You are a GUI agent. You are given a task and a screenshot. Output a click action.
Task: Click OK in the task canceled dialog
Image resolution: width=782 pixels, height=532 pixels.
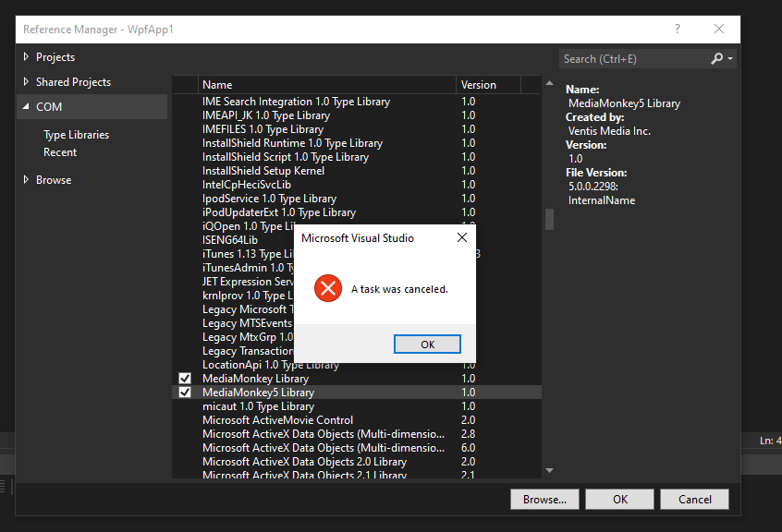click(x=426, y=344)
